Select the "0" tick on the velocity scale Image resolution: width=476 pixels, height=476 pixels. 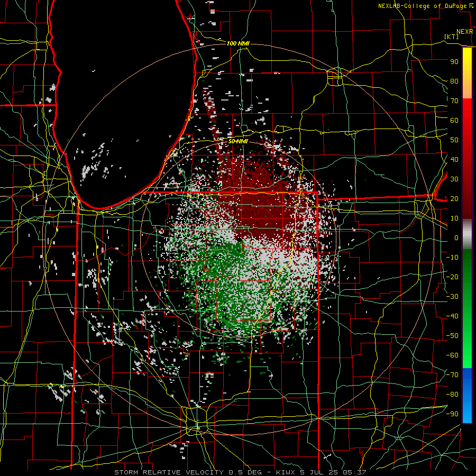[456, 237]
